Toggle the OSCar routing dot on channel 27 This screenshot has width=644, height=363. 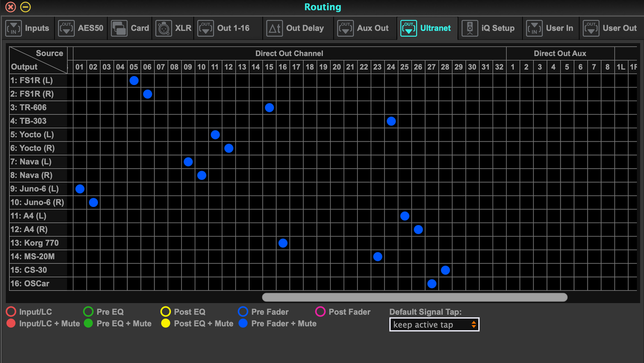pos(431,283)
